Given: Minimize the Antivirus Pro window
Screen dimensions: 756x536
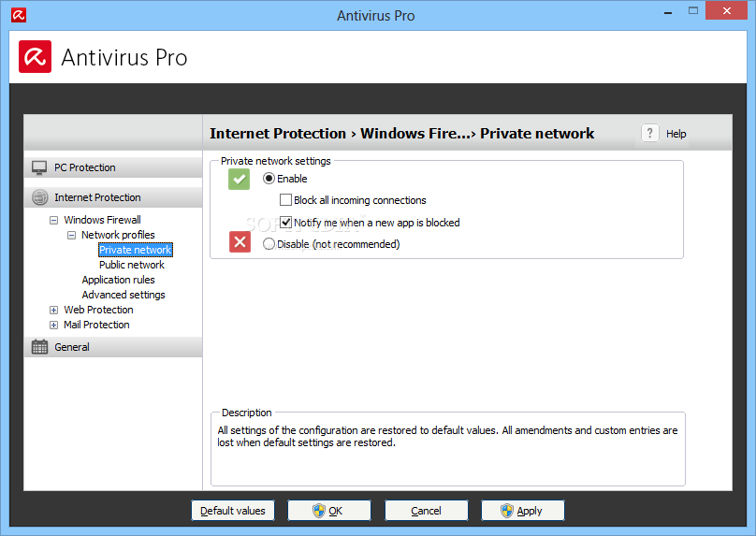Looking at the screenshot, I should pos(668,11).
